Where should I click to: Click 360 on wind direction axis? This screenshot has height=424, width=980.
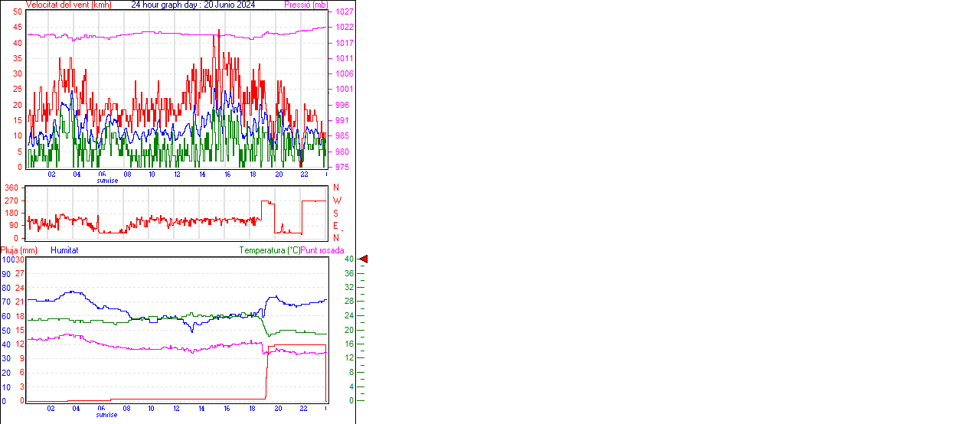pyautogui.click(x=11, y=188)
